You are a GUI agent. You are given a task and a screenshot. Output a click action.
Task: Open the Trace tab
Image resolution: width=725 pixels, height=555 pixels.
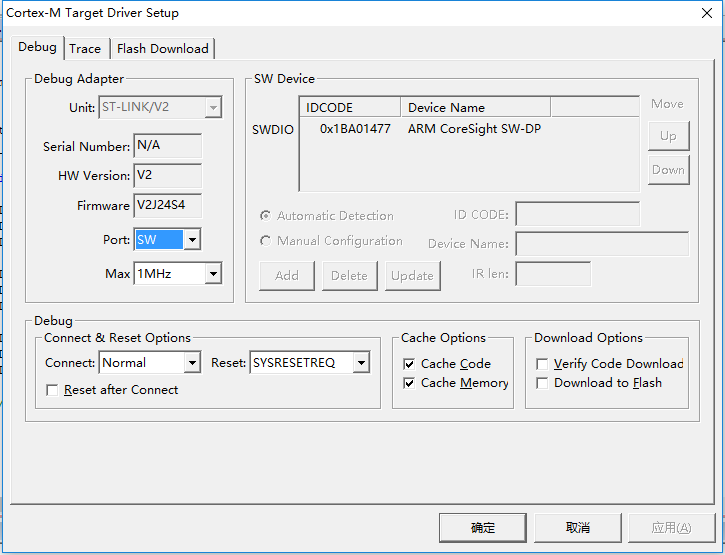85,49
